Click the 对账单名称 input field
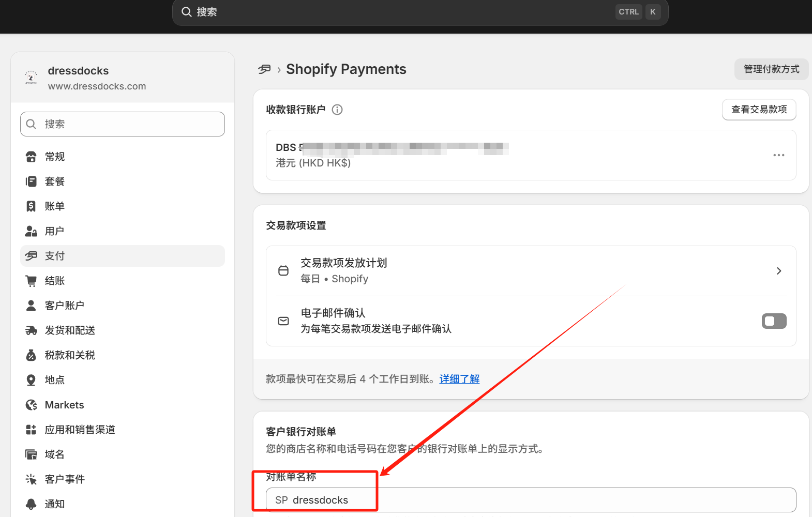The width and height of the screenshot is (812, 517). [531, 500]
